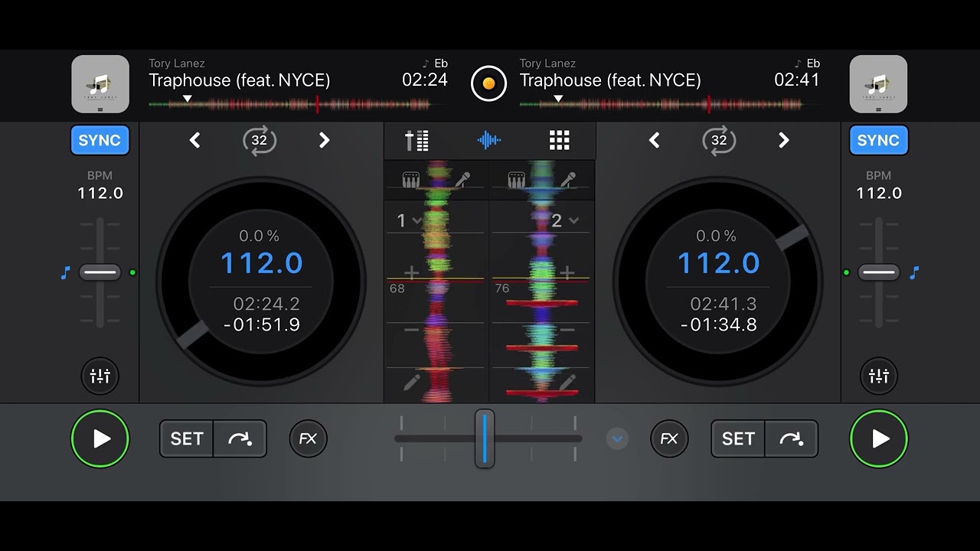Open the deck 2 sampler keyboard icon

pos(517,180)
